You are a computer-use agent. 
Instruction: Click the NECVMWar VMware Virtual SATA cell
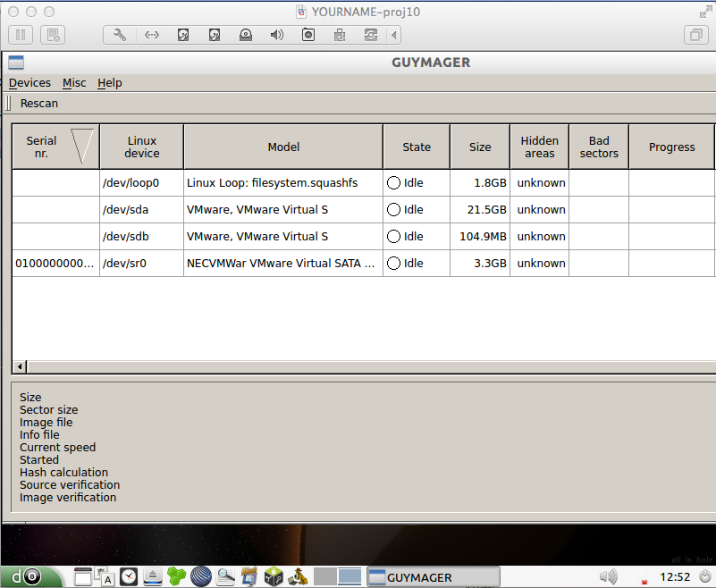[283, 264]
